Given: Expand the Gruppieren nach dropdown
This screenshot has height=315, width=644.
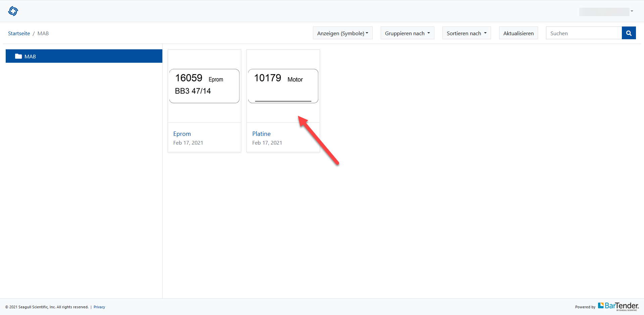Looking at the screenshot, I should 407,33.
